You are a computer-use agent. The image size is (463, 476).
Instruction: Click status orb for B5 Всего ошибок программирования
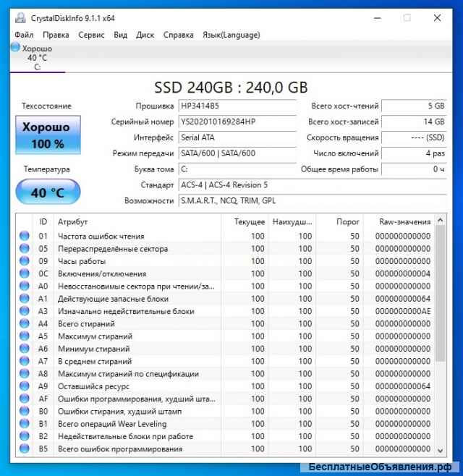(25, 449)
